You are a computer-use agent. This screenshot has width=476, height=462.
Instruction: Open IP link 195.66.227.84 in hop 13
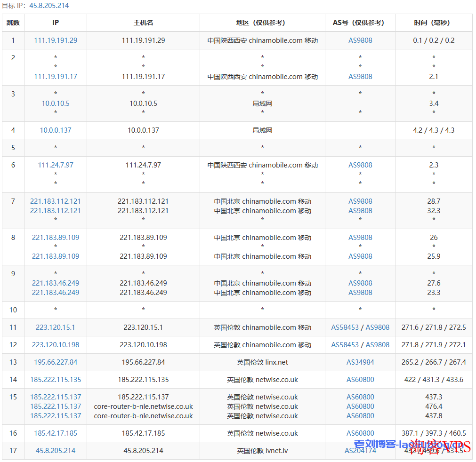click(56, 362)
